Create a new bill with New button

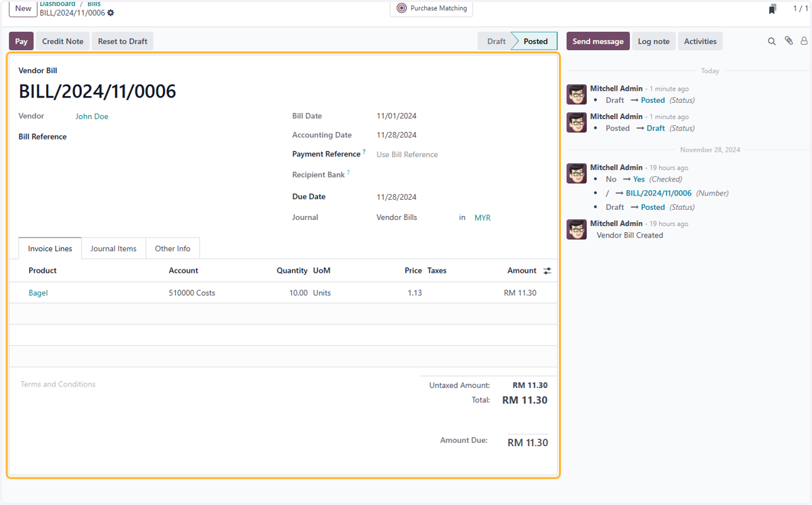coord(23,8)
